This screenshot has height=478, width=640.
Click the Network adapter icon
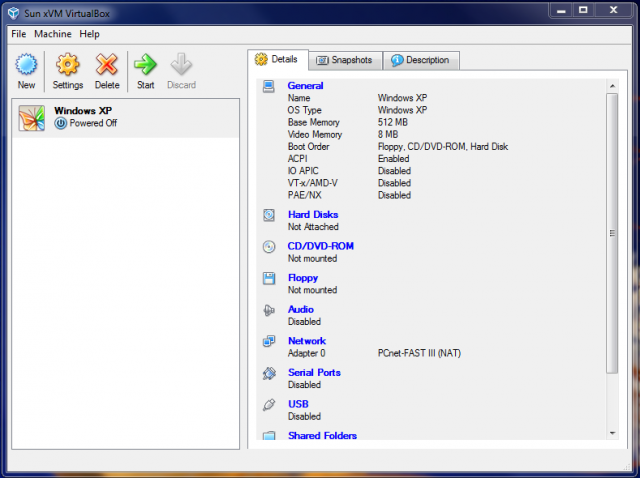point(269,341)
